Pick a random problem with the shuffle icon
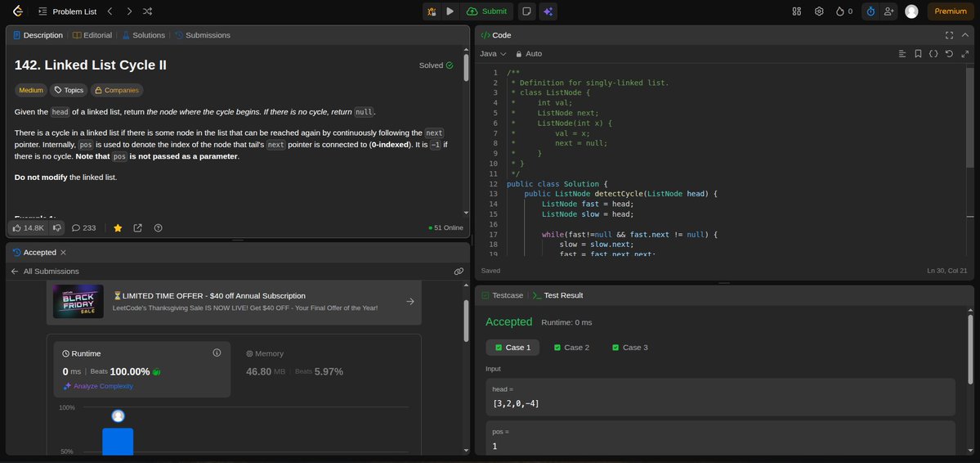 tap(147, 11)
